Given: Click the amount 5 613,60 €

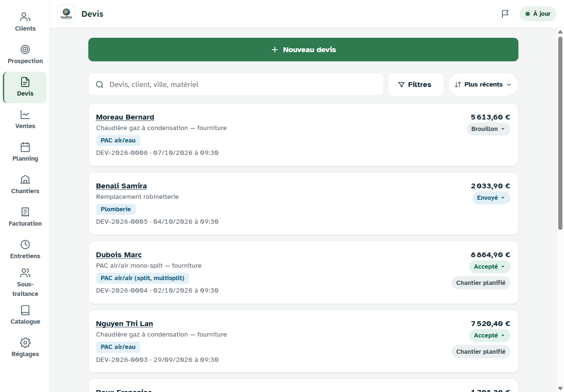Looking at the screenshot, I should click(490, 117).
